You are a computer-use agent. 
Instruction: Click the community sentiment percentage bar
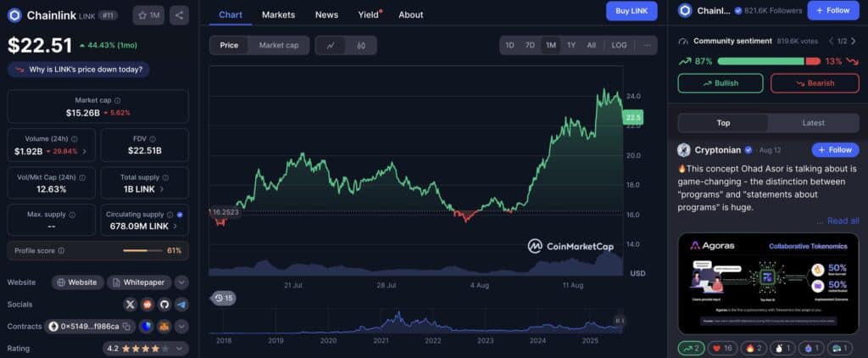tap(769, 61)
